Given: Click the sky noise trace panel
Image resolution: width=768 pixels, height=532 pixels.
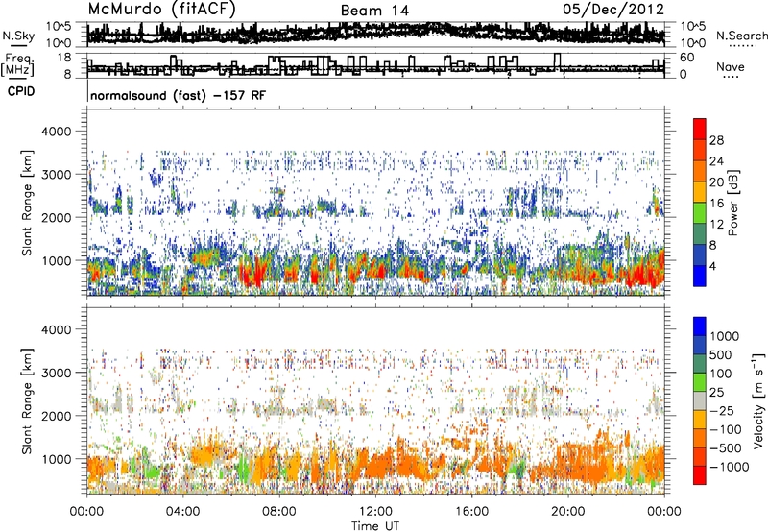Looking at the screenshot, I should [375, 35].
